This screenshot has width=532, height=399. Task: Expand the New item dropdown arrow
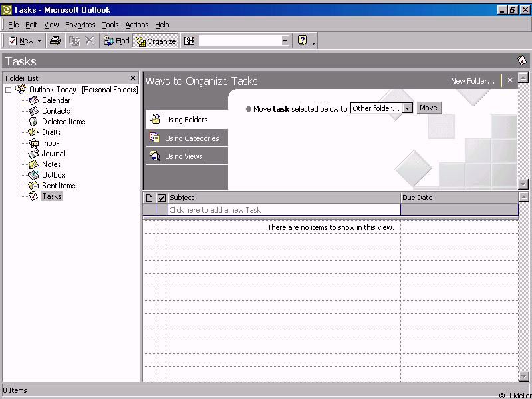(39, 41)
